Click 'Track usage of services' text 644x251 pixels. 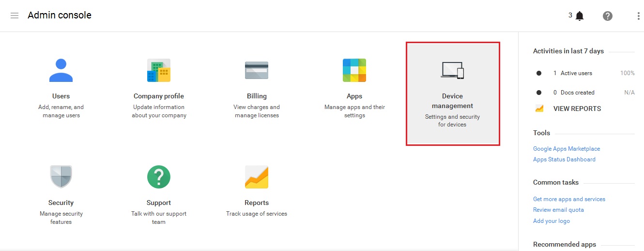coord(257,214)
